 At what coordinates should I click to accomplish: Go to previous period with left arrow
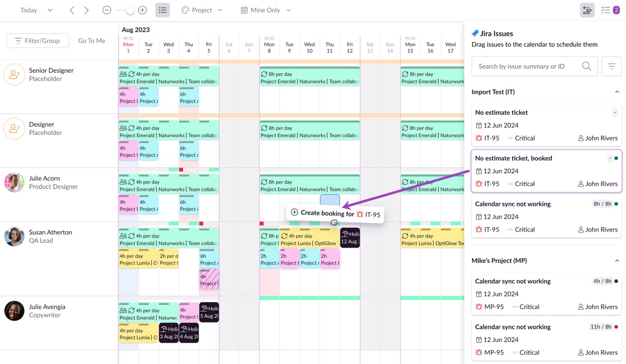click(x=72, y=10)
